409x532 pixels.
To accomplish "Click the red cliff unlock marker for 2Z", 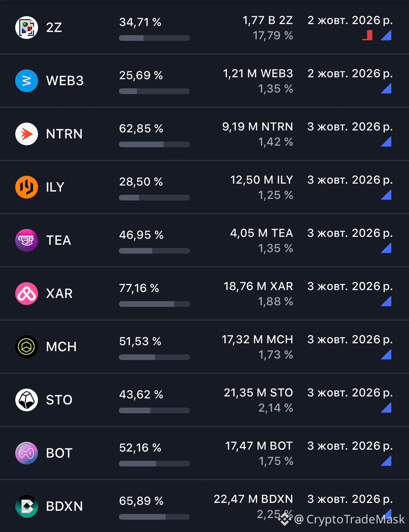I will [x=368, y=35].
